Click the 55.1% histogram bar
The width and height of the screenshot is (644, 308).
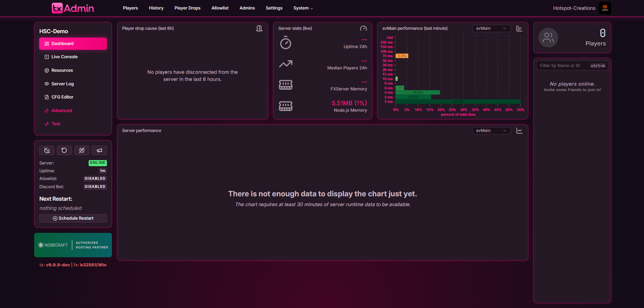[458, 102]
